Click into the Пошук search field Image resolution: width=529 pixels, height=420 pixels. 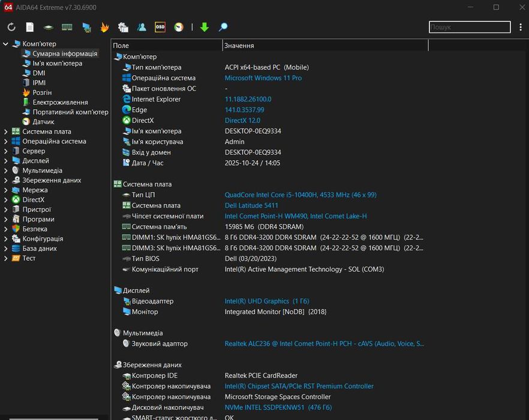(470, 27)
